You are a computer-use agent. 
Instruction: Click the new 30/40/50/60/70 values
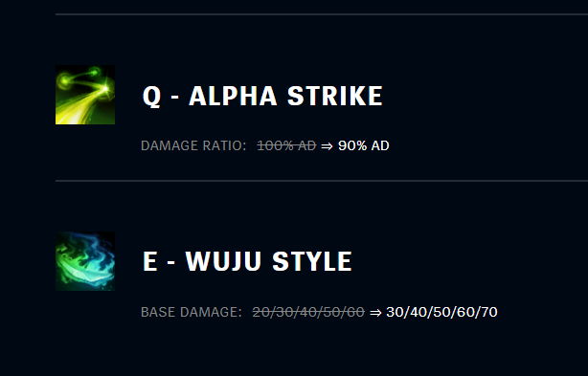pos(441,312)
